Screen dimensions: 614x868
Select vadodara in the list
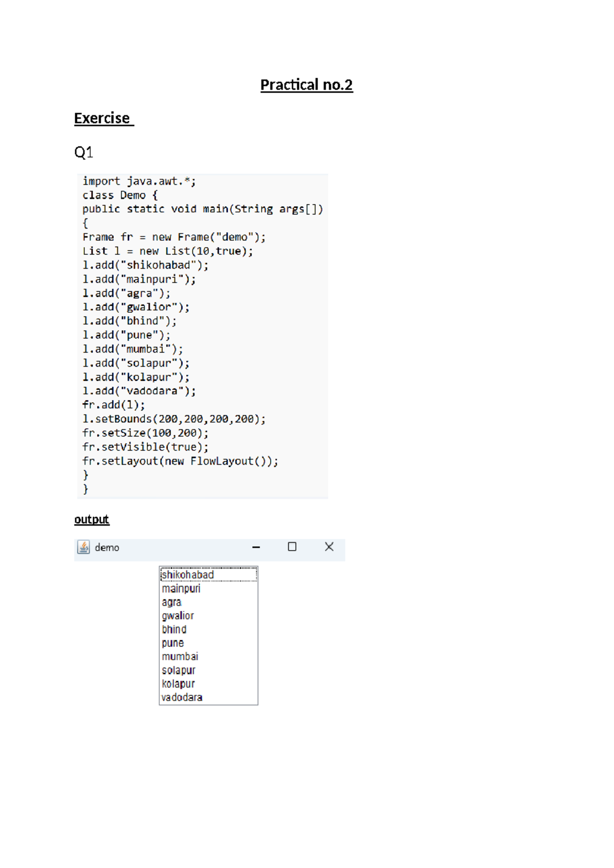(208, 697)
